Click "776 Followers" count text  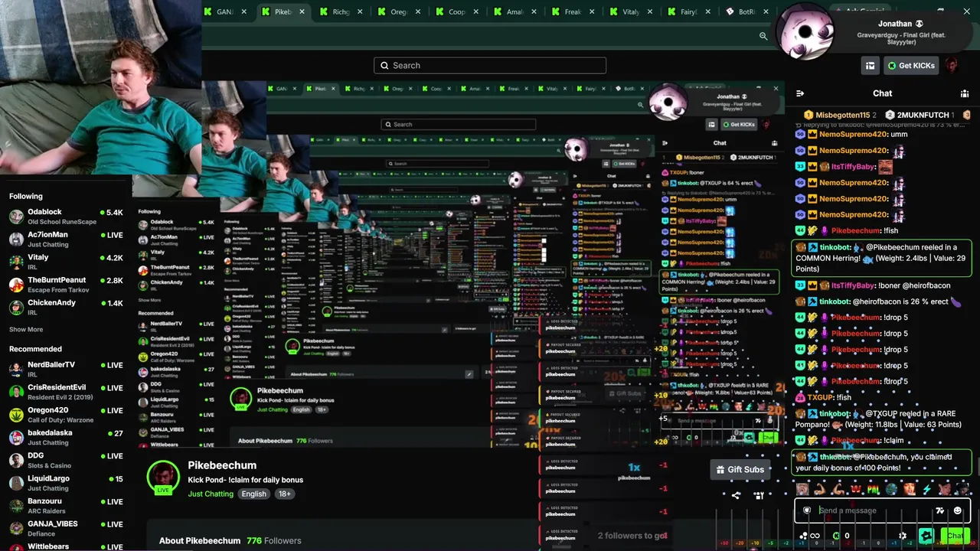coord(274,541)
